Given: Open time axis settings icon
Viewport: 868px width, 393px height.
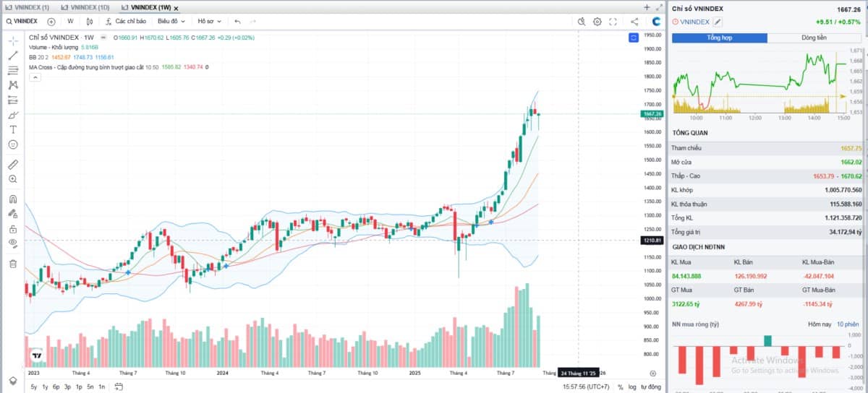Looking at the screenshot, I should (652, 373).
